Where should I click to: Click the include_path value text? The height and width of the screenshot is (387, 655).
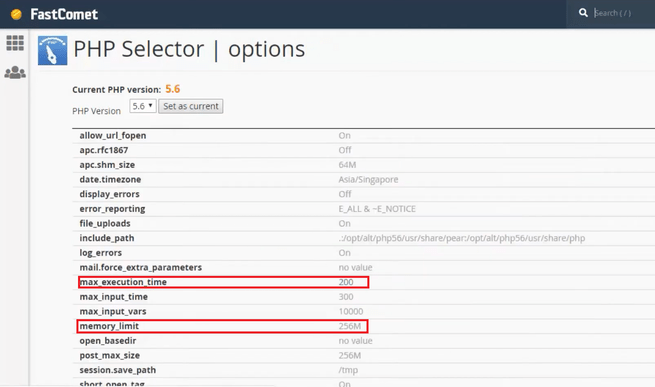point(462,238)
